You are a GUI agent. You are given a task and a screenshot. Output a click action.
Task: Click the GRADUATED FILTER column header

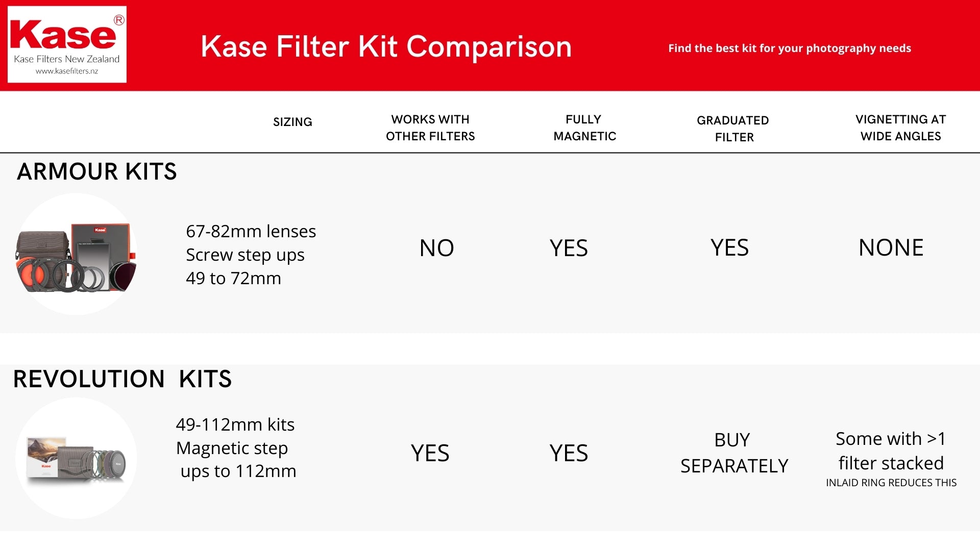(733, 129)
